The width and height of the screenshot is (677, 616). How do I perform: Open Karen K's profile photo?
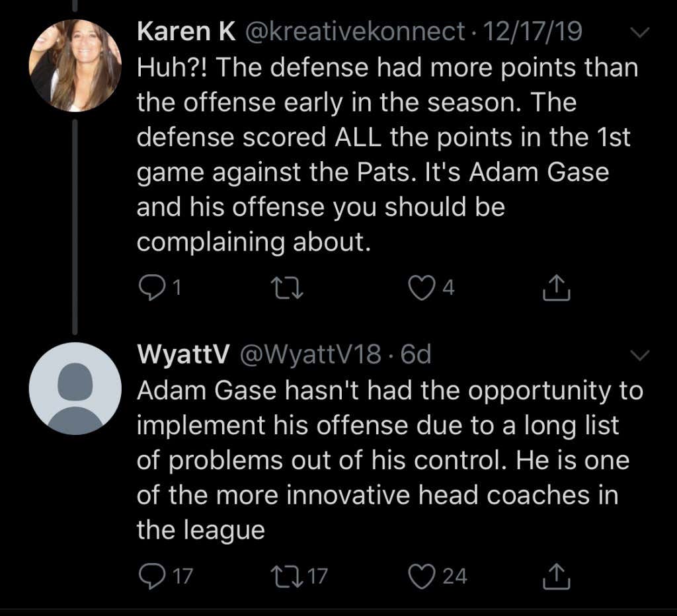pos(75,65)
